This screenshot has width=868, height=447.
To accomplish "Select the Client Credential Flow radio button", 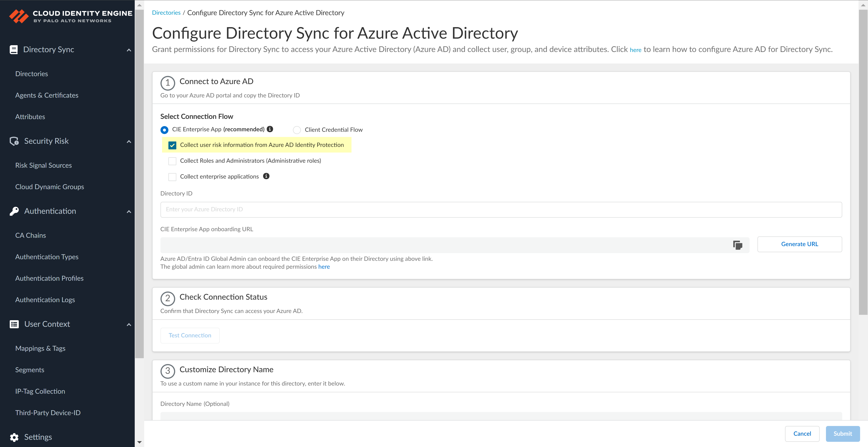I will pyautogui.click(x=297, y=130).
